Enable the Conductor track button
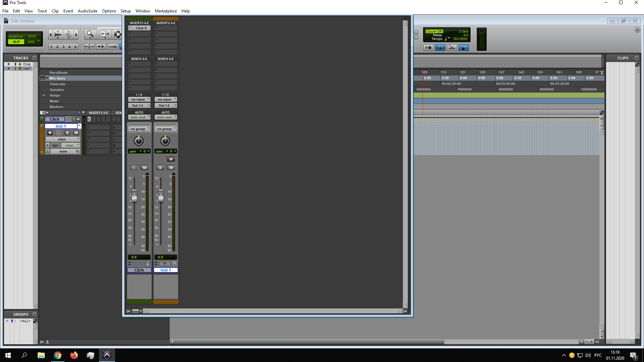644x362 pixels. tap(464, 48)
